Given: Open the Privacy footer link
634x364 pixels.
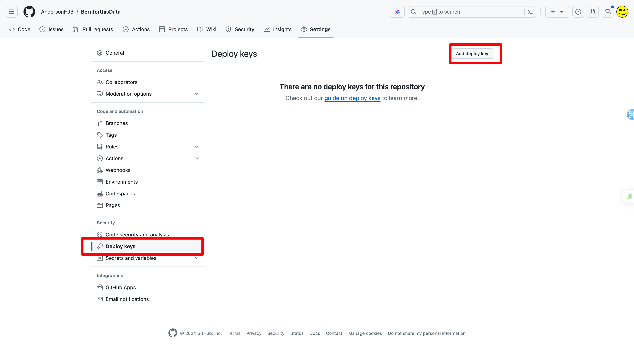Looking at the screenshot, I should tap(254, 333).
